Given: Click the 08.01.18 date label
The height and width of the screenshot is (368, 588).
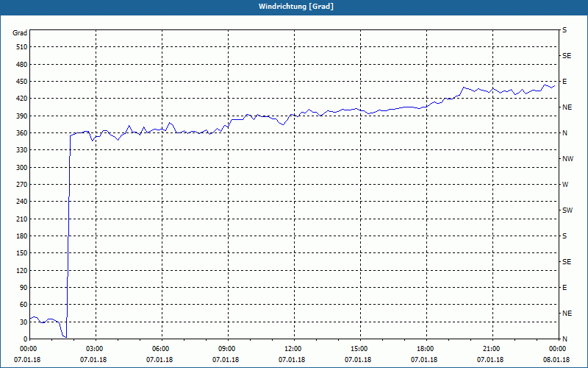Looking at the screenshot, I should [x=556, y=360].
